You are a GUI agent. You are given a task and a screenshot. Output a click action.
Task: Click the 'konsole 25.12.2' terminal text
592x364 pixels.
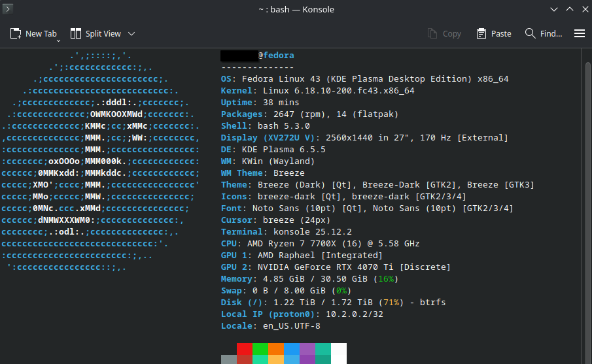(x=312, y=231)
